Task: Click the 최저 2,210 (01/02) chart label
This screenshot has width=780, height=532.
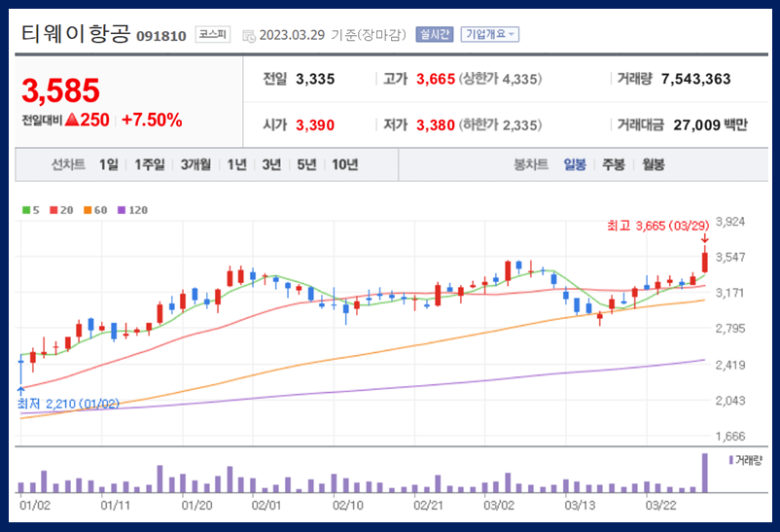Action: [68, 404]
